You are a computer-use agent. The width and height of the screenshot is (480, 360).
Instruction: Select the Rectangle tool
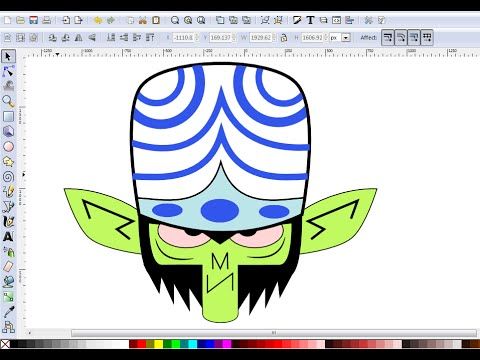(x=8, y=116)
